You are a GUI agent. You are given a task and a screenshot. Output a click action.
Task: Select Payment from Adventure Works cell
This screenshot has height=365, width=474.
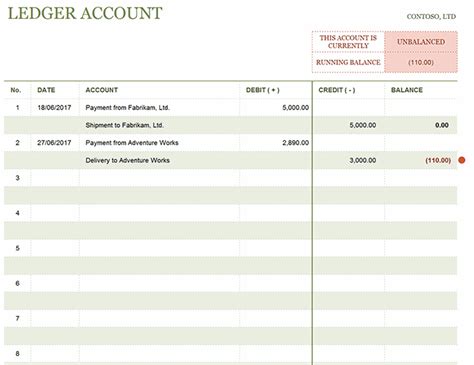tap(159, 143)
